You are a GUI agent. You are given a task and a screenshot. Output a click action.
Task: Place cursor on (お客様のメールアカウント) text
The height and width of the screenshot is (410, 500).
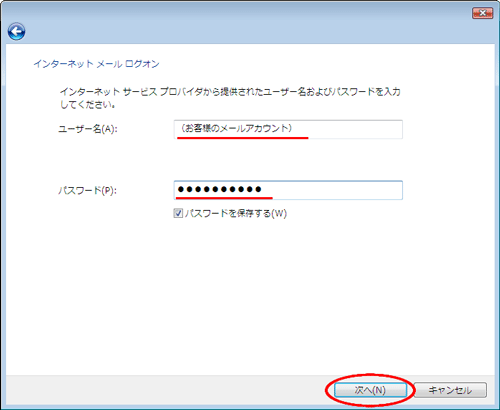(236, 128)
